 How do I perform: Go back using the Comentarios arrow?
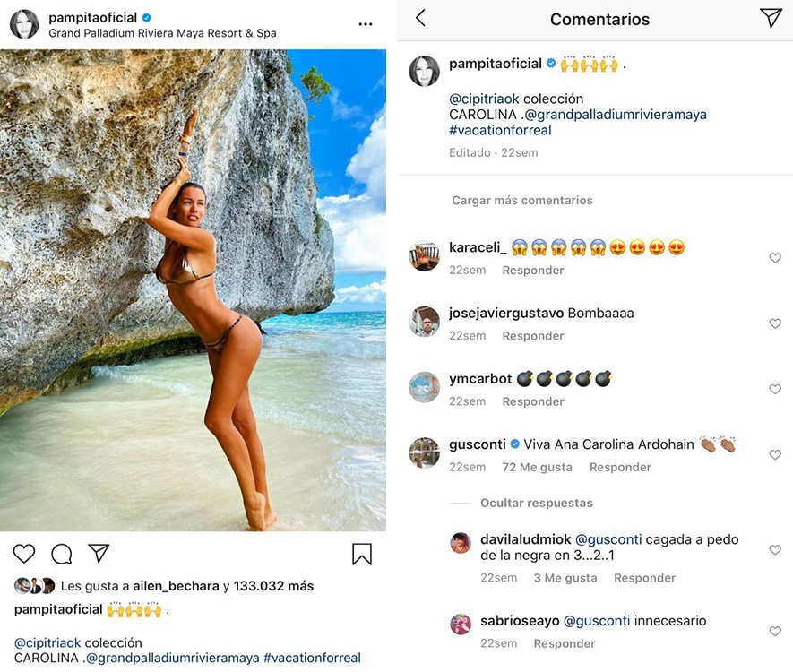420,18
